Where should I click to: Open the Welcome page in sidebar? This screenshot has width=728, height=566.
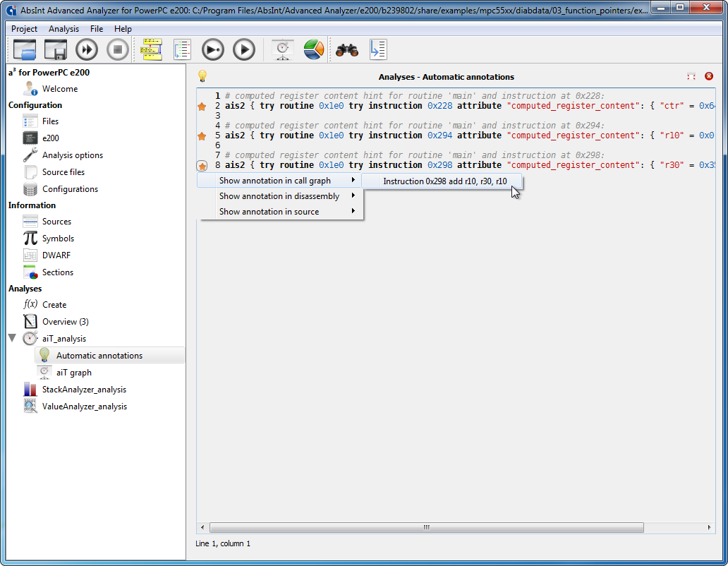click(x=60, y=89)
